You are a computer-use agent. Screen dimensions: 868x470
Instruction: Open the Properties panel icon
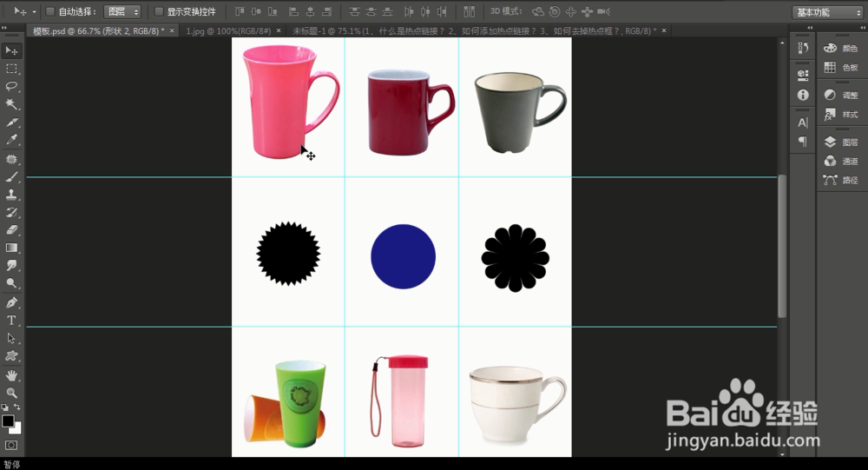pos(803,74)
